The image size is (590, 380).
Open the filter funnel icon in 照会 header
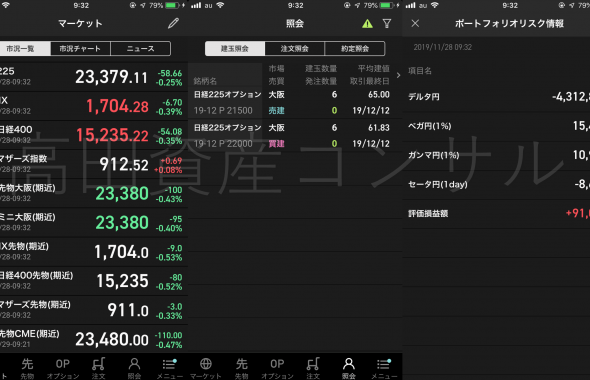(387, 24)
